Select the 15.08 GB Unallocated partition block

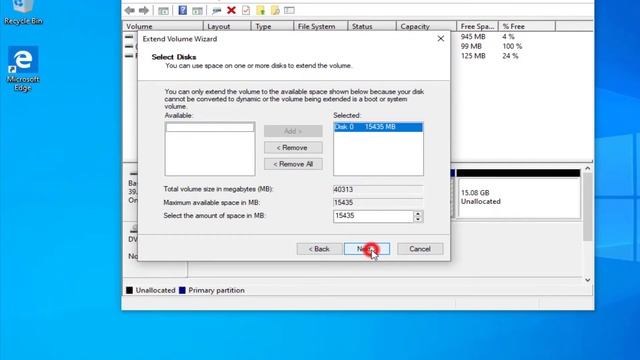tap(518, 194)
